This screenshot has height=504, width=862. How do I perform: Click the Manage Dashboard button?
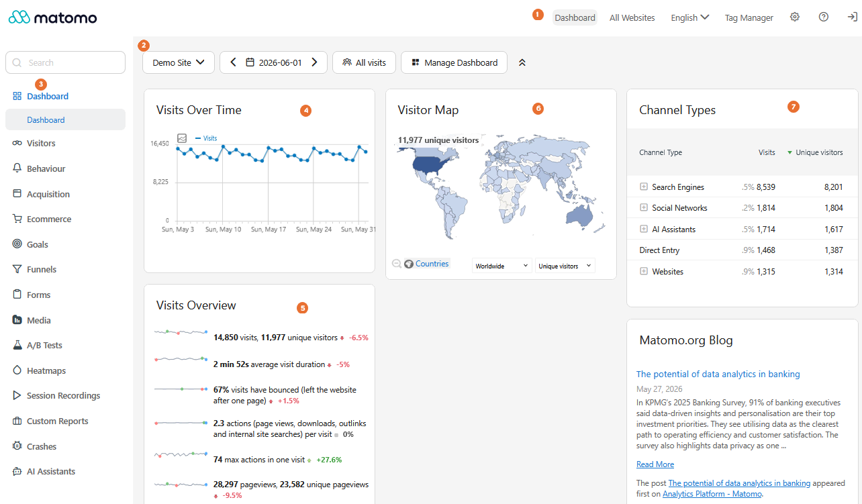tap(454, 62)
